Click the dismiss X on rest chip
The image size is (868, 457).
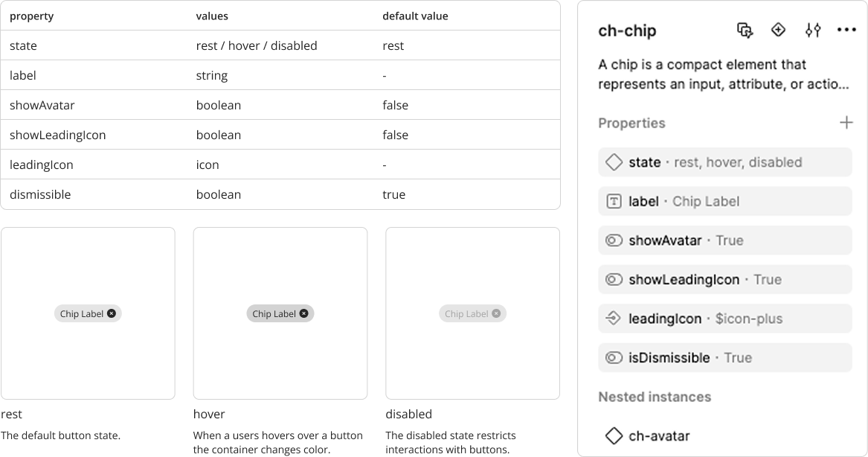112,313
